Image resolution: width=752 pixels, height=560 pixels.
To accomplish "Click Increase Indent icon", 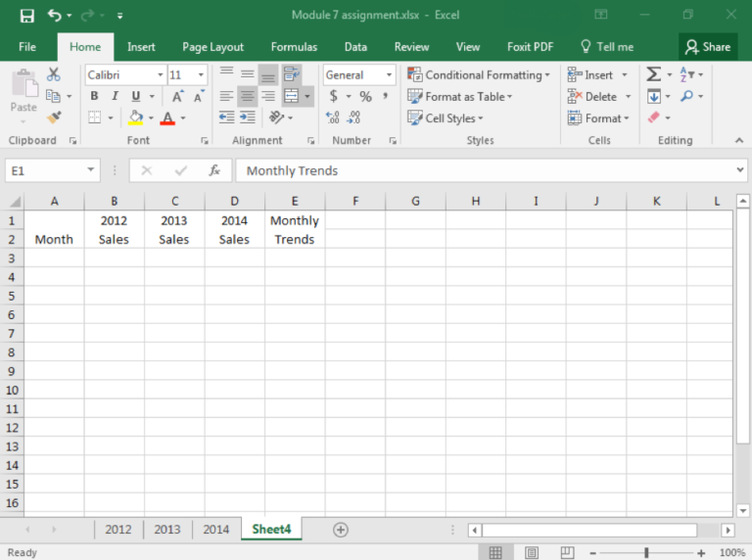I will point(248,117).
